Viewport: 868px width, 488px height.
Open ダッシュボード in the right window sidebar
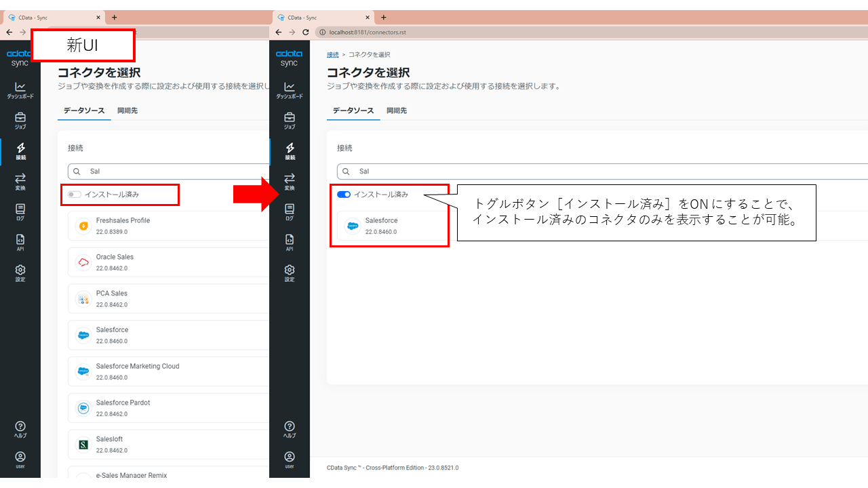290,90
